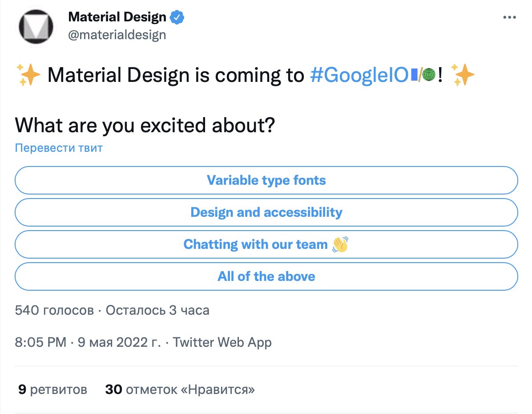Click the 540 голосов vote count
Image resolution: width=532 pixels, height=414 pixels.
(54, 310)
